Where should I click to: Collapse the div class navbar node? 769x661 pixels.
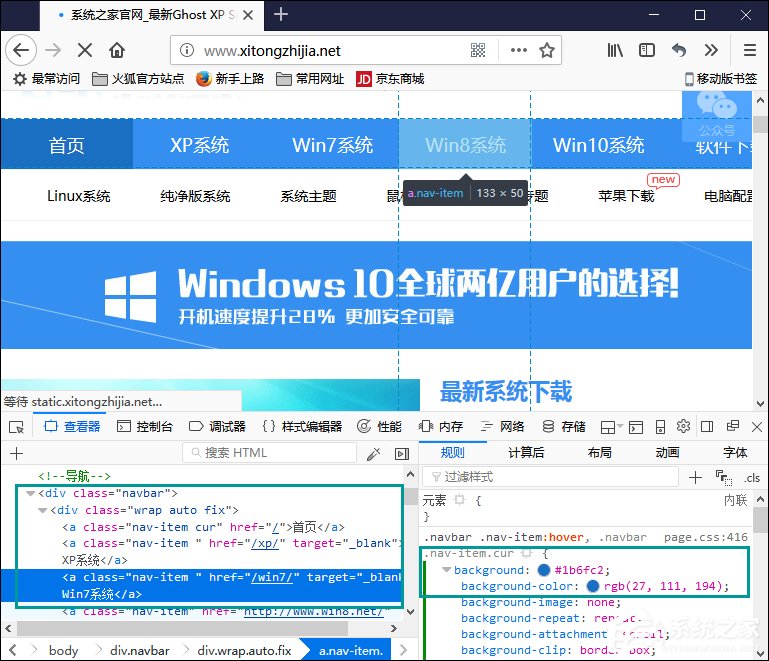30,494
